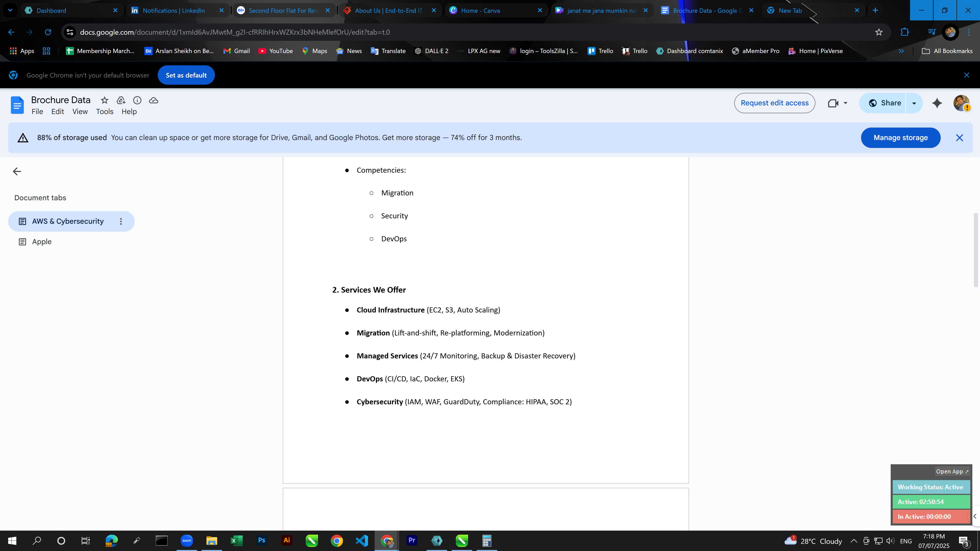Open options for AWS & Cybersecurity tab
The width and height of the screenshot is (980, 551).
tap(121, 221)
